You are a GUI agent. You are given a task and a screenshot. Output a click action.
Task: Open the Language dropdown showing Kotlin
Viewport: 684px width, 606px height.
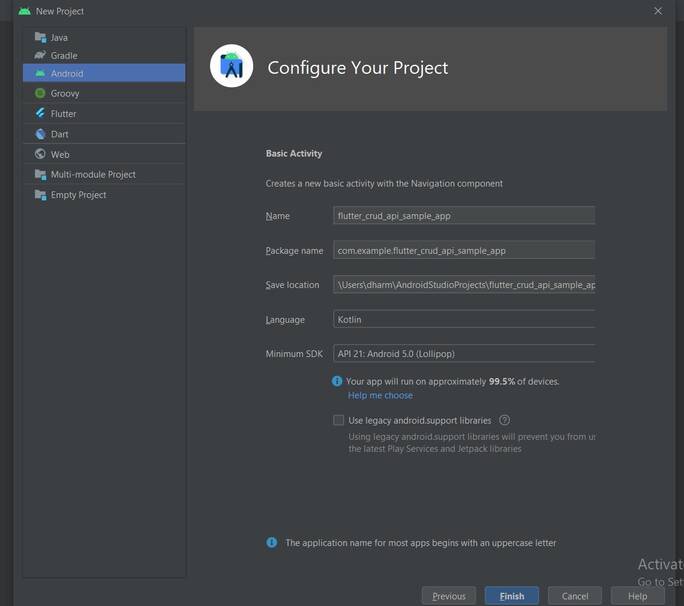(x=463, y=319)
